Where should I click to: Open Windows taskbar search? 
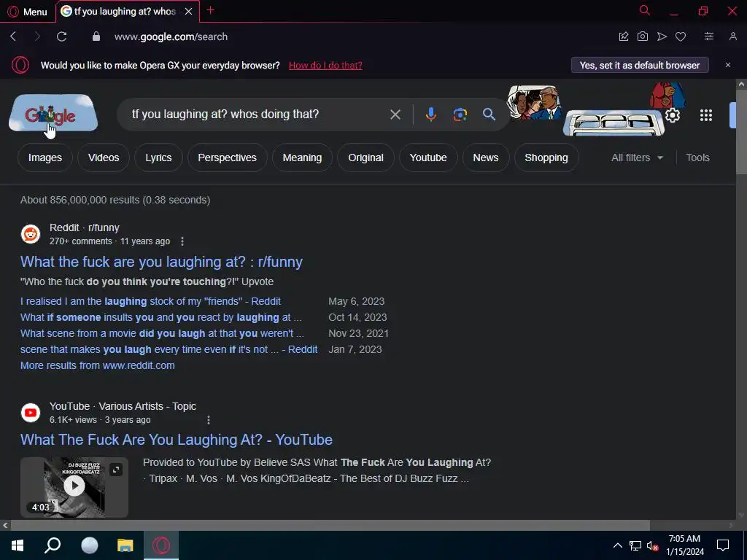pyautogui.click(x=53, y=545)
